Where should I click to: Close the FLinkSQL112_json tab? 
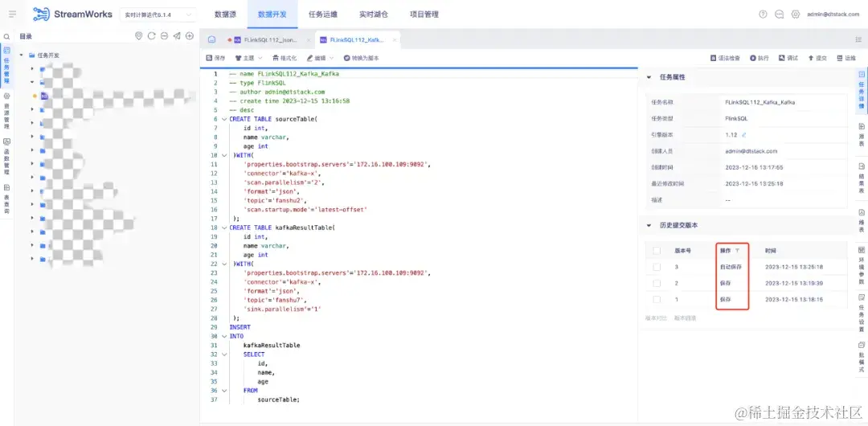pos(309,40)
